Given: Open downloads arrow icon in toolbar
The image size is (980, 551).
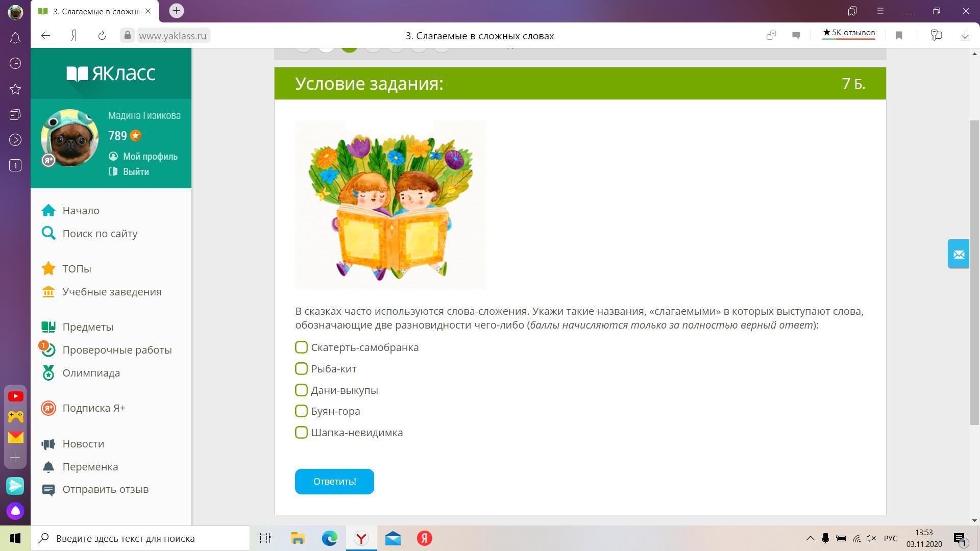Looking at the screenshot, I should [965, 35].
